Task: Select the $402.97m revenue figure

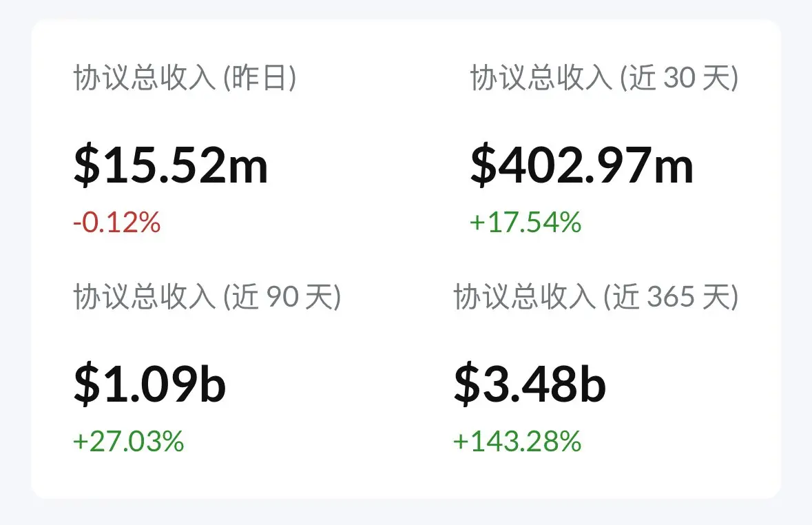Action: pos(581,165)
